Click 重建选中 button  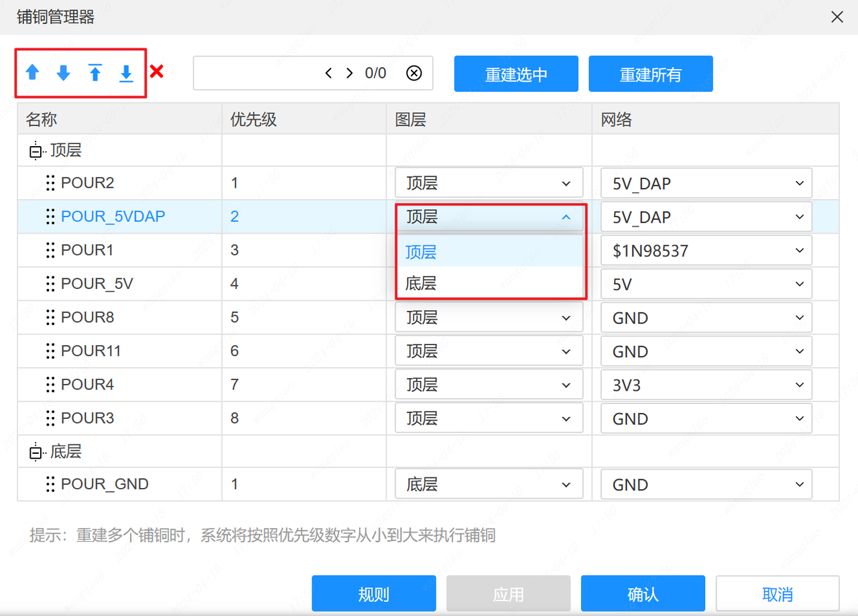tap(516, 74)
